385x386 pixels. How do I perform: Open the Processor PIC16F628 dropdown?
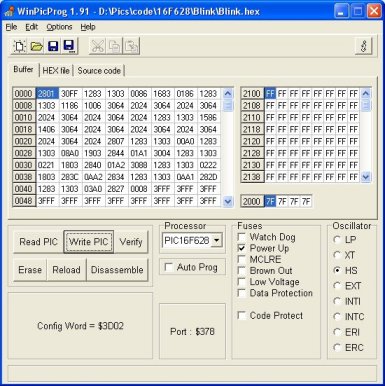[x=217, y=240]
